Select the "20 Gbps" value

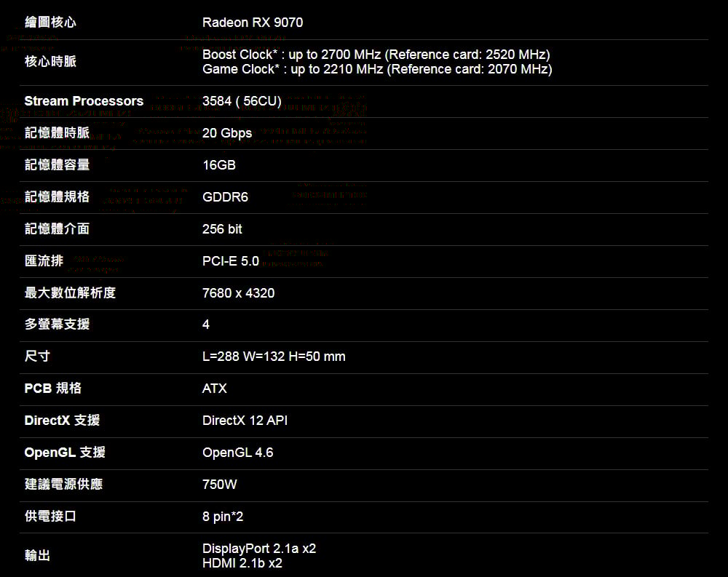(227, 133)
